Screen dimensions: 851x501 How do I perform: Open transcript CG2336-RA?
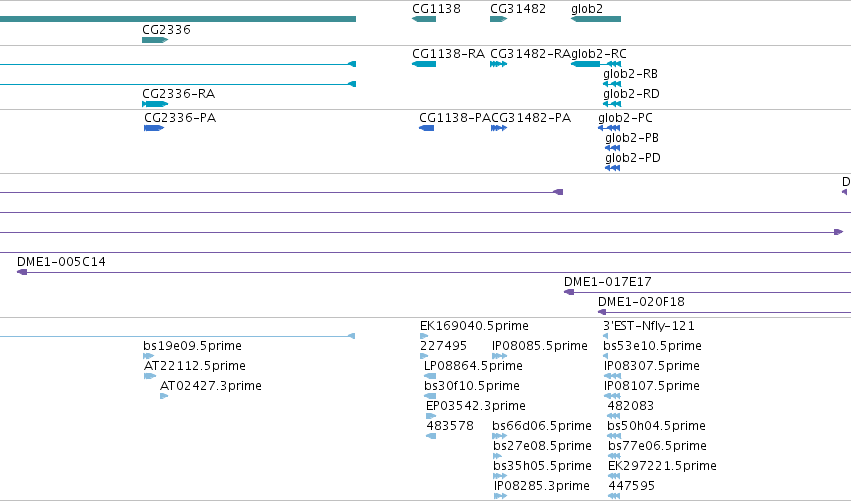tap(155, 104)
